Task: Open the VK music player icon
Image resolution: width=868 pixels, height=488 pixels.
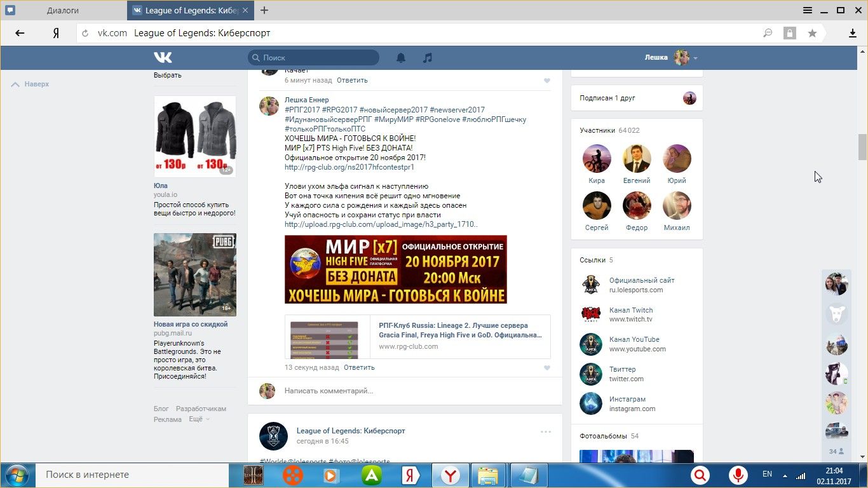Action: tap(428, 58)
